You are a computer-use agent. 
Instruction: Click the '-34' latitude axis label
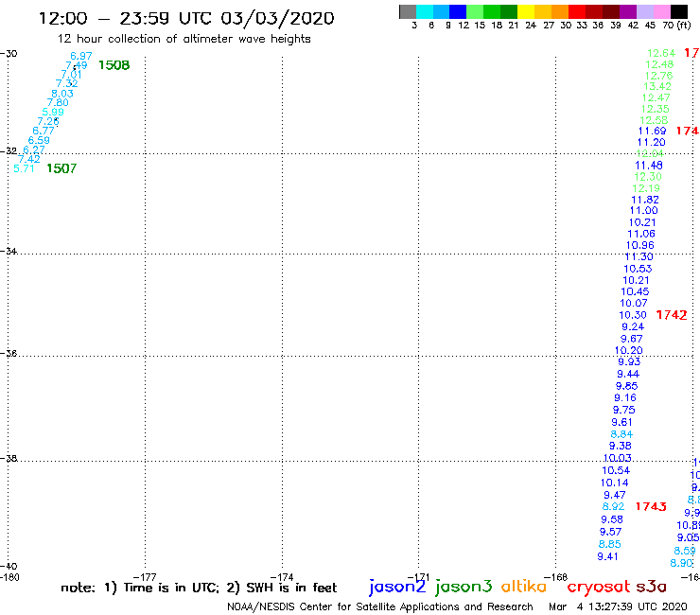pos(9,251)
